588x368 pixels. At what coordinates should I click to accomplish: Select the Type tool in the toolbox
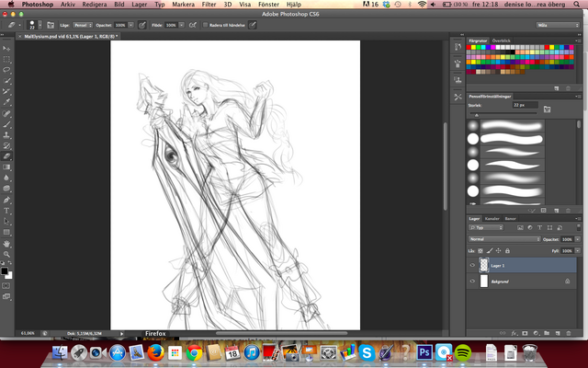click(6, 211)
